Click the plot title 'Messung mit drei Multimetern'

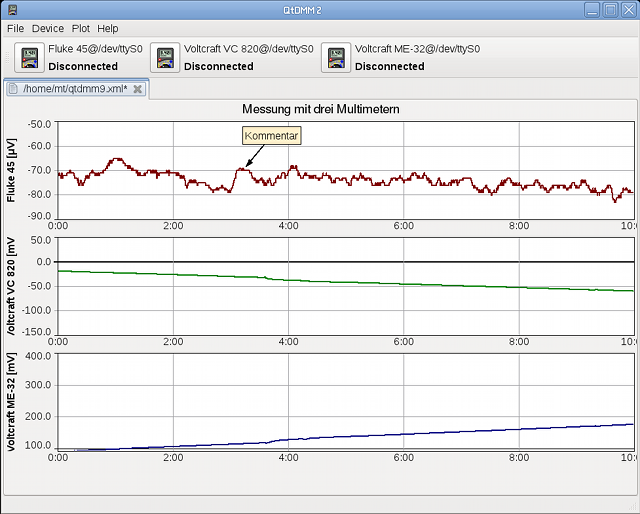[x=321, y=109]
